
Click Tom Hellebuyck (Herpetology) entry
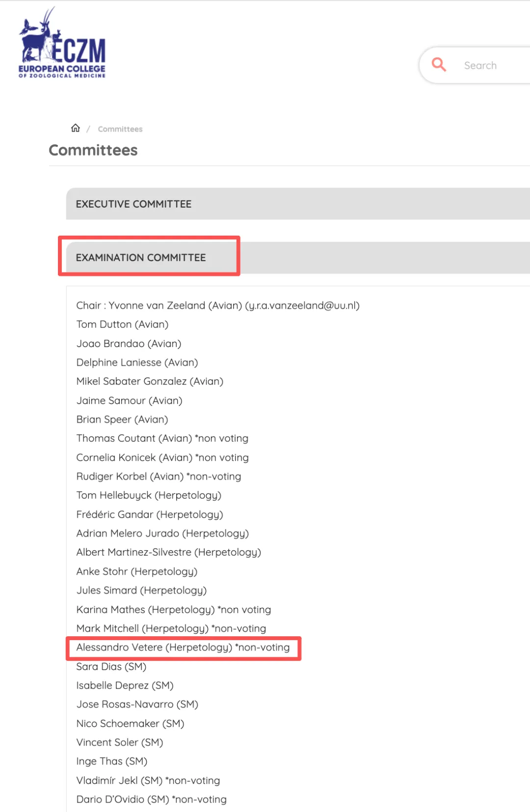click(x=149, y=495)
